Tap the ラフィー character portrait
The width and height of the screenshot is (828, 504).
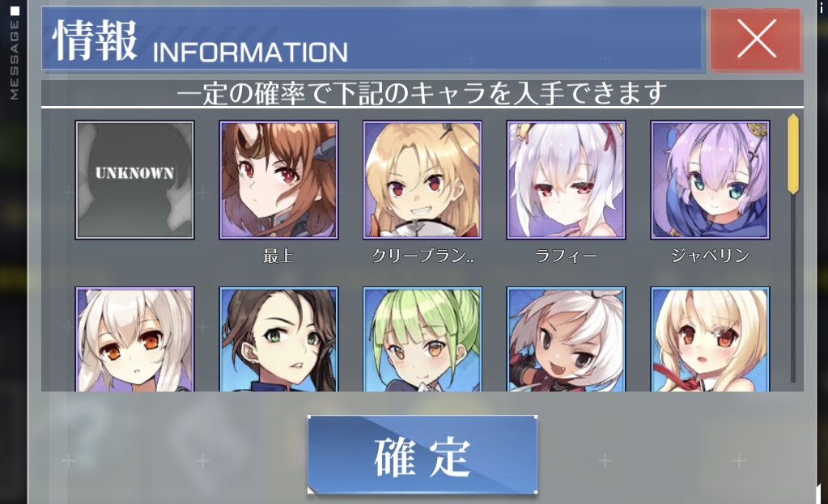(x=566, y=180)
